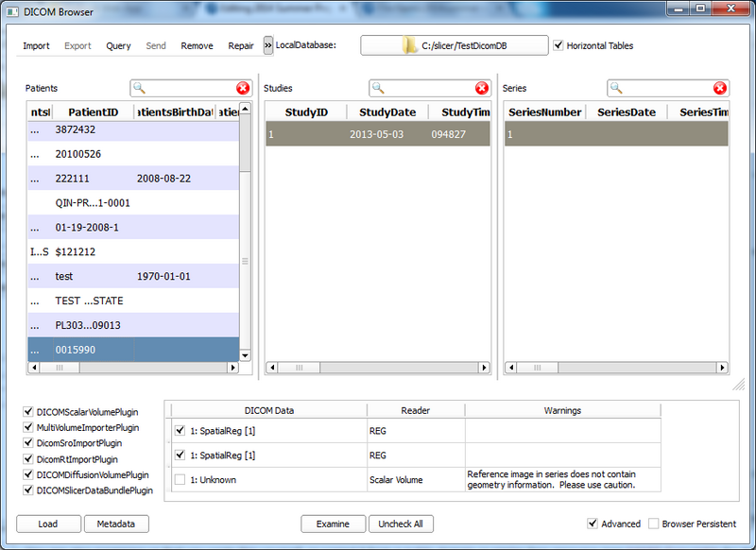Image resolution: width=756 pixels, height=550 pixels.
Task: Check the 1: Unknown Scalar Volume row
Action: (x=180, y=480)
